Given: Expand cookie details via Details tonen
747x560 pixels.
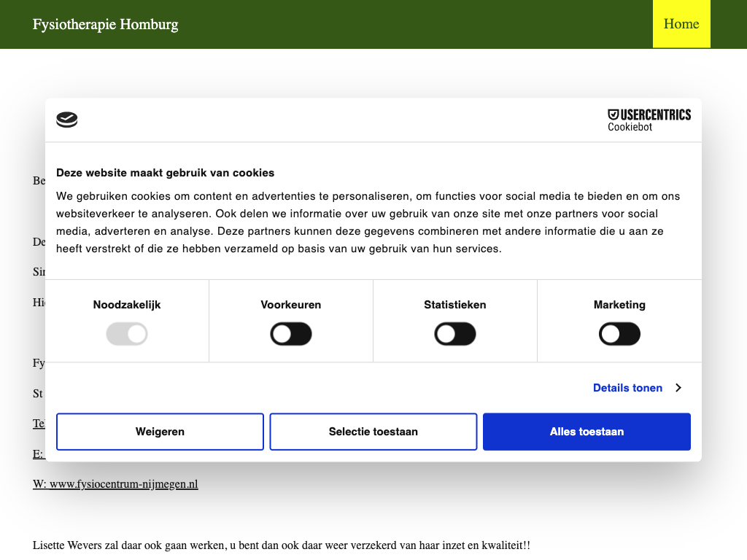Looking at the screenshot, I should (x=627, y=388).
